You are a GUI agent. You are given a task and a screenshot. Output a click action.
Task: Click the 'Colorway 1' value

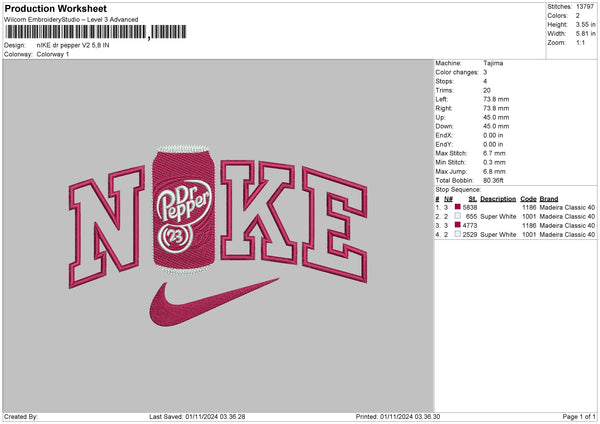[53, 54]
